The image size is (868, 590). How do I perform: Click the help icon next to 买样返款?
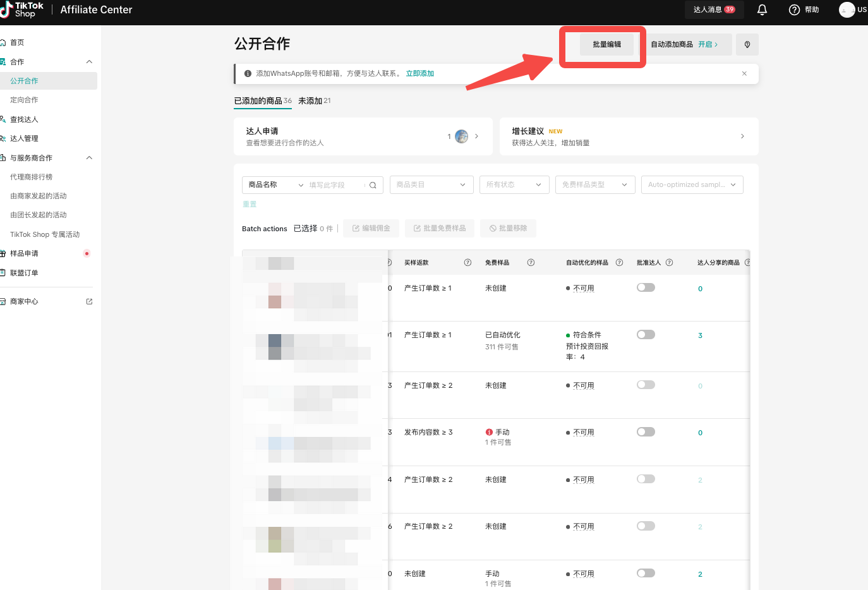(467, 263)
